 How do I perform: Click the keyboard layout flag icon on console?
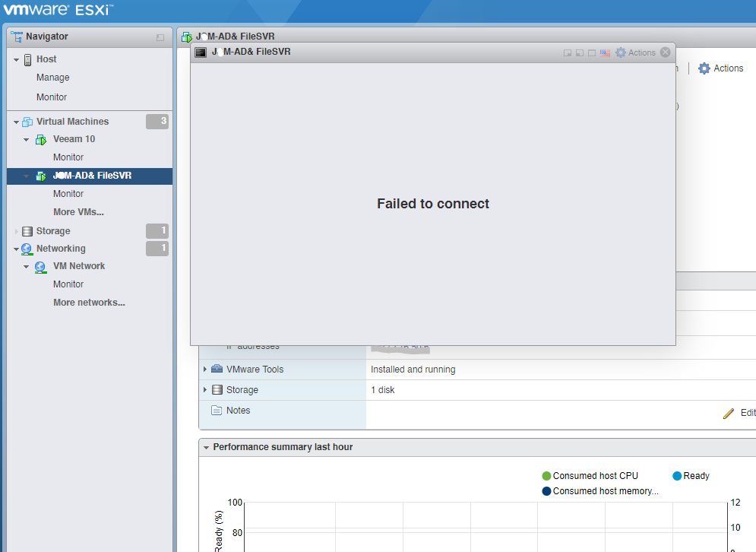(x=604, y=52)
